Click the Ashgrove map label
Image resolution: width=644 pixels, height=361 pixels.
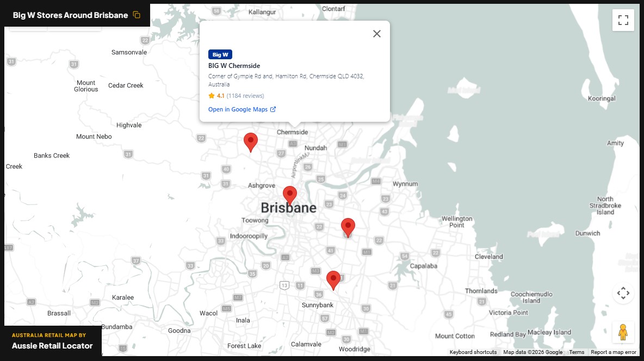click(262, 185)
